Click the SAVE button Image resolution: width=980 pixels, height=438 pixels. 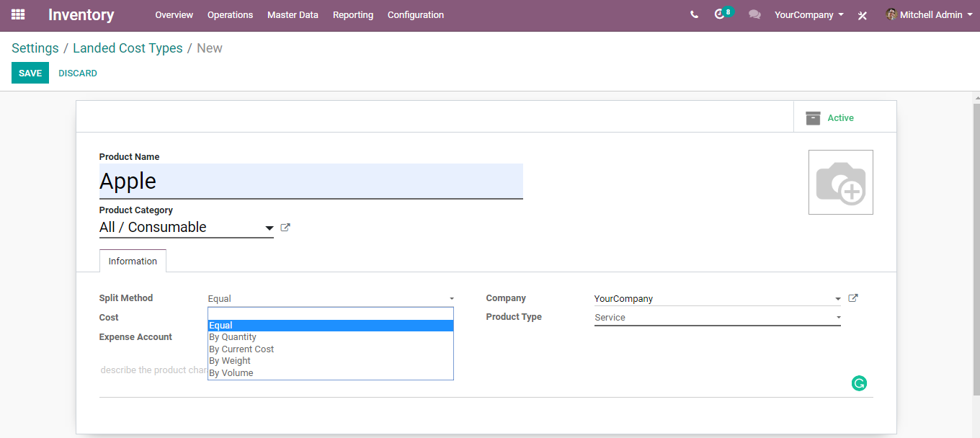click(x=30, y=73)
